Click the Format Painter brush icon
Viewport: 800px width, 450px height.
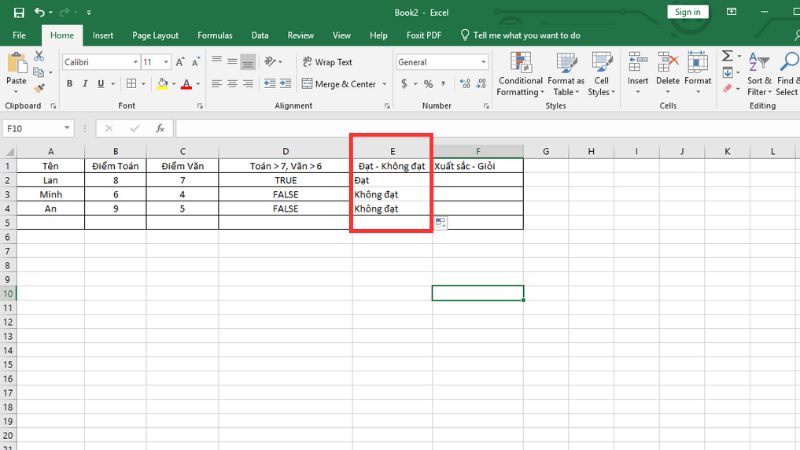coord(39,87)
